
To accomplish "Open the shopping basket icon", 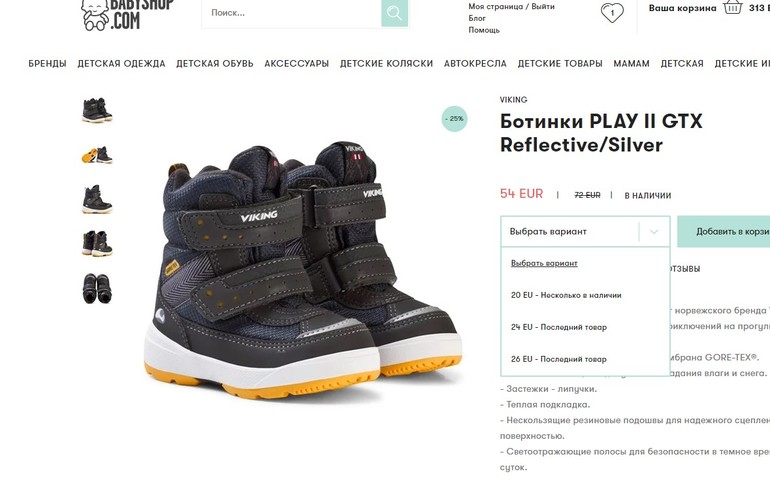I will [732, 7].
